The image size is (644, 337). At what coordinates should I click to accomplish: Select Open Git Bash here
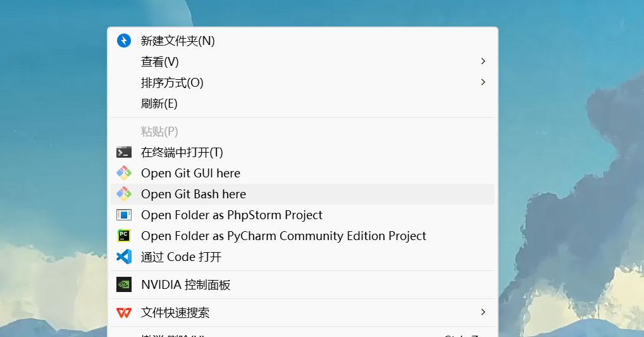[x=194, y=194]
